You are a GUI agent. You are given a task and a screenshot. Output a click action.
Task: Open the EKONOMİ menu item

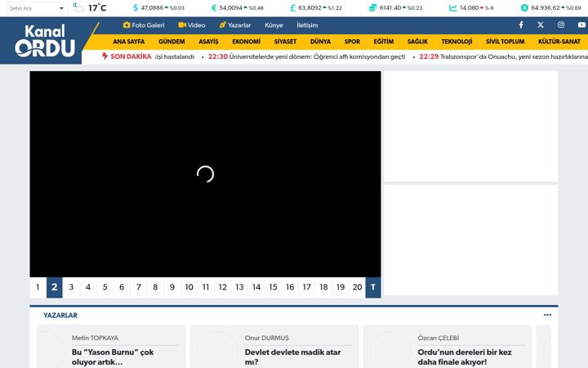pos(246,42)
